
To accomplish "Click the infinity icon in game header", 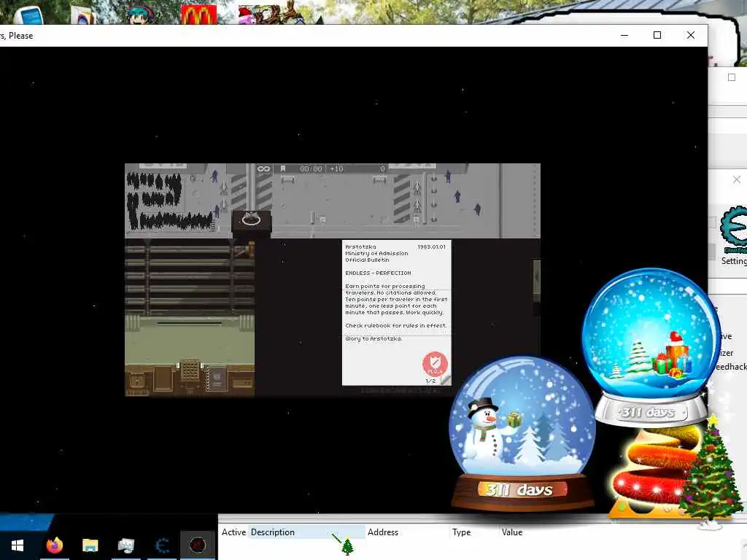I will [263, 168].
